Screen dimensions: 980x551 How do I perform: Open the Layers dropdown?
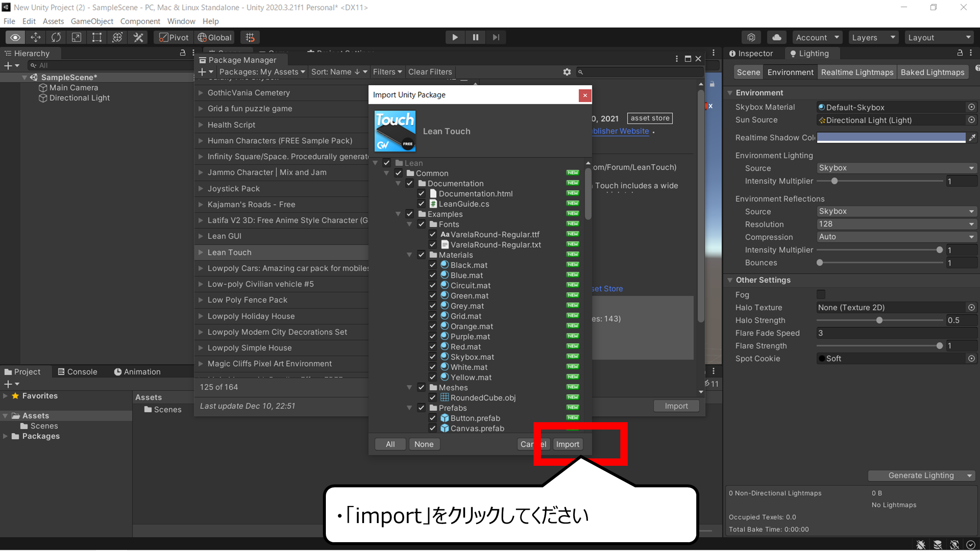coord(873,37)
